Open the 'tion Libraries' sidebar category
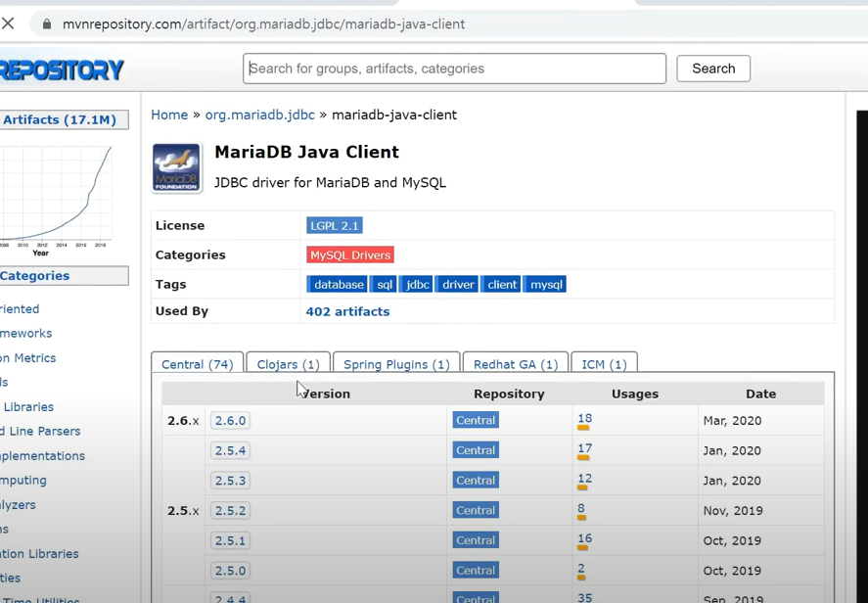This screenshot has width=868, height=603. coord(39,554)
